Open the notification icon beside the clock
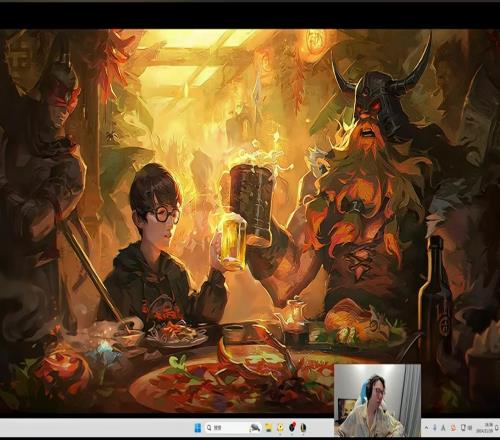The height and width of the screenshot is (440, 500). [497, 428]
